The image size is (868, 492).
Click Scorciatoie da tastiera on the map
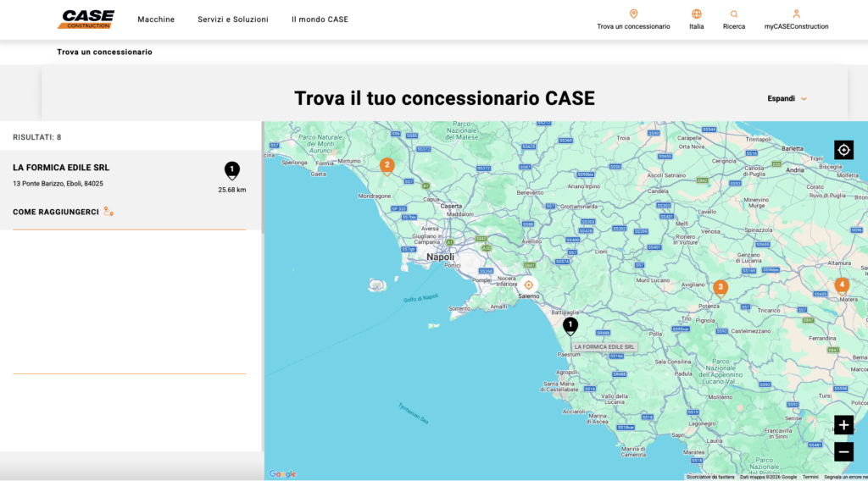710,477
